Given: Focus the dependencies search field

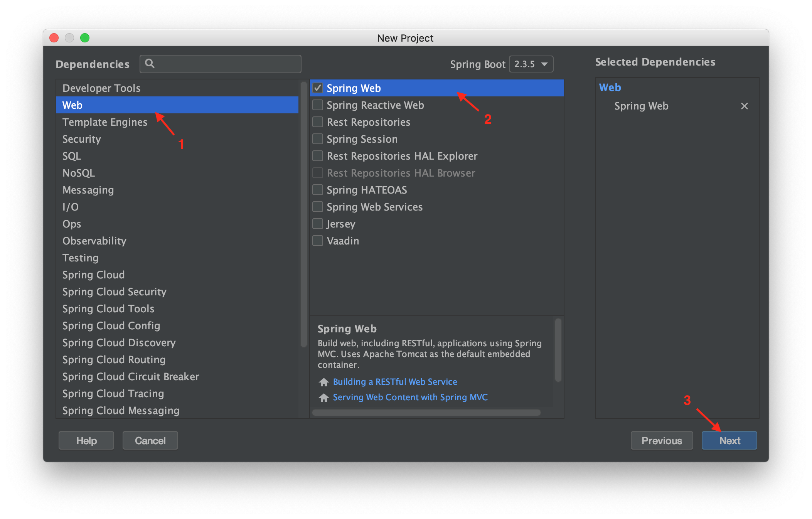Looking at the screenshot, I should point(221,64).
